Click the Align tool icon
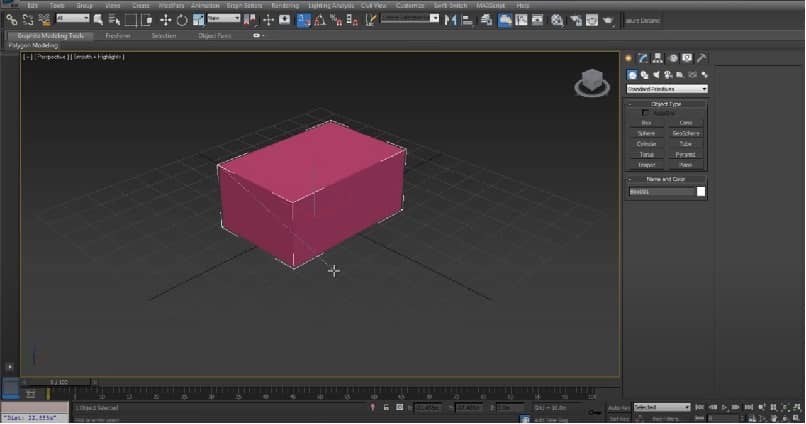806x424 pixels. point(467,20)
